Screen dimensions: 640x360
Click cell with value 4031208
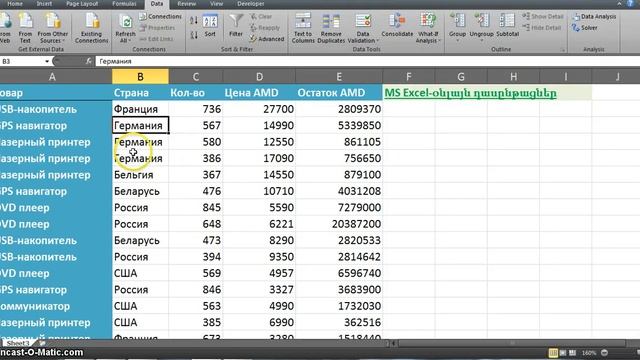(339, 191)
